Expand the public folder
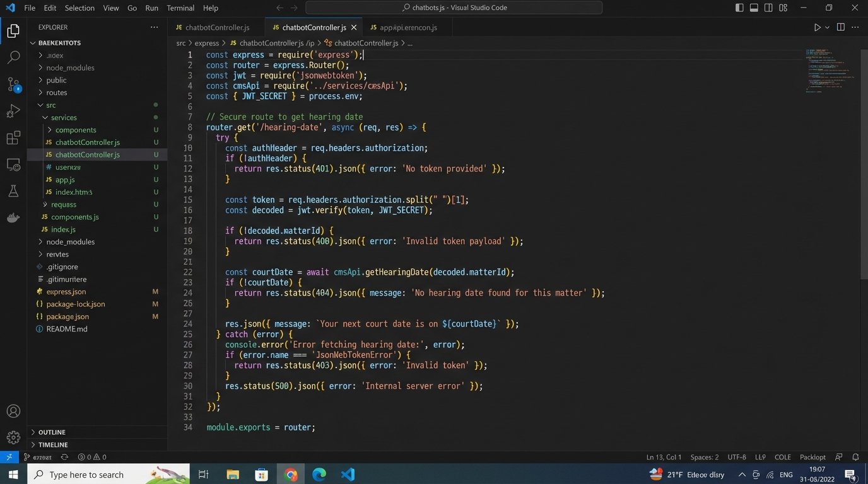 pyautogui.click(x=56, y=80)
